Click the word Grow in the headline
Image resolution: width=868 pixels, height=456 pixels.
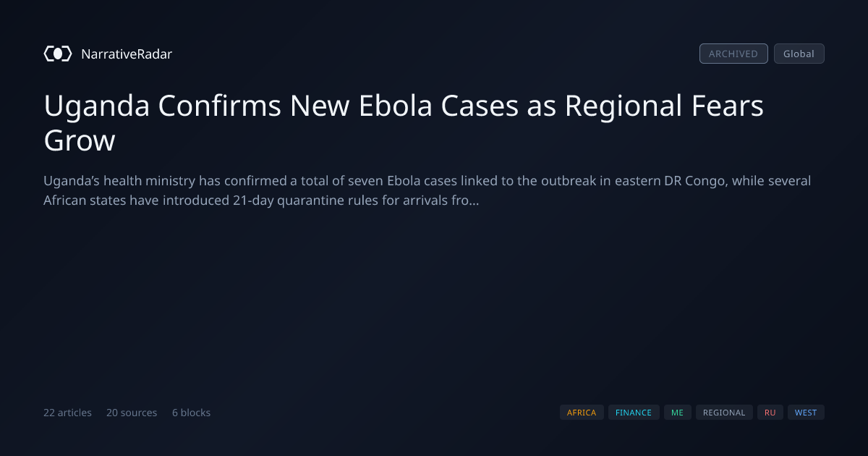[x=80, y=140]
